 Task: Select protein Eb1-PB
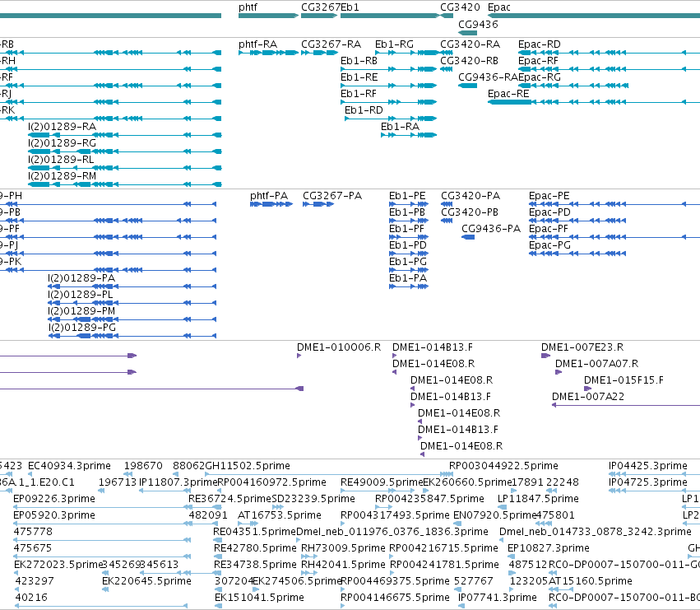(406, 212)
